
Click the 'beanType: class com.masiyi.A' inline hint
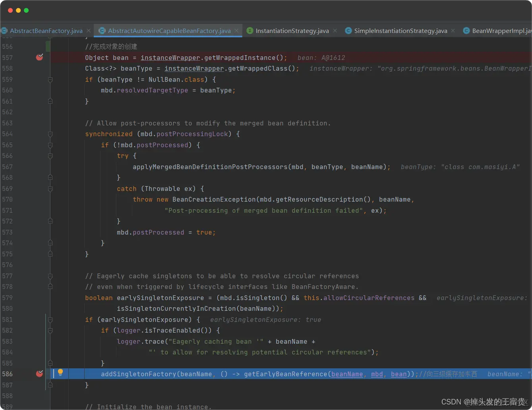tap(460, 167)
